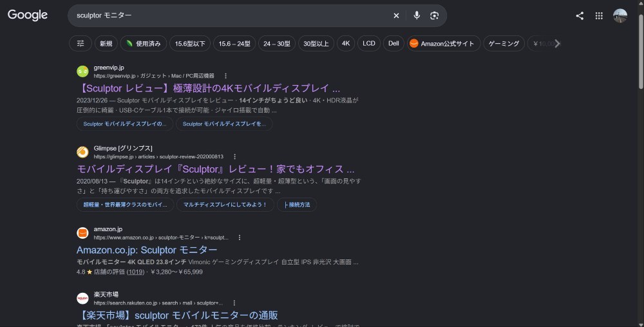The width and height of the screenshot is (644, 327).
Task: Click the greenvip.jp site name
Action: click(x=109, y=68)
